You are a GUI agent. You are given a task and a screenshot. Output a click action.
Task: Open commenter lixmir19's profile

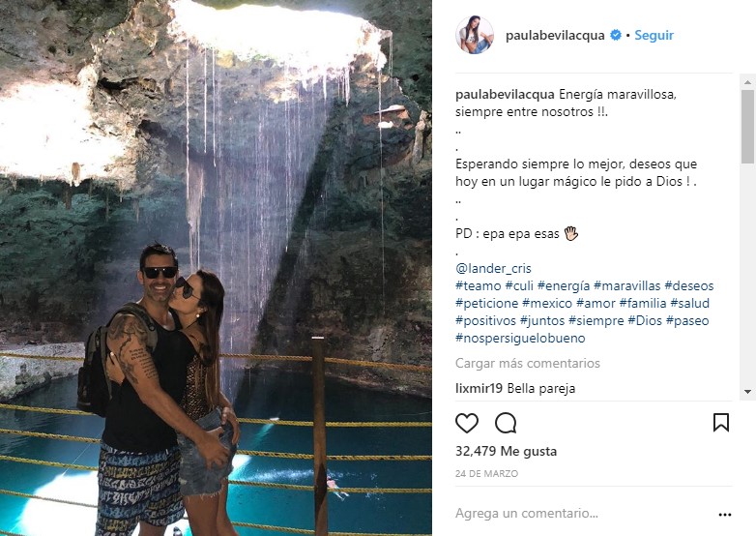click(x=479, y=388)
